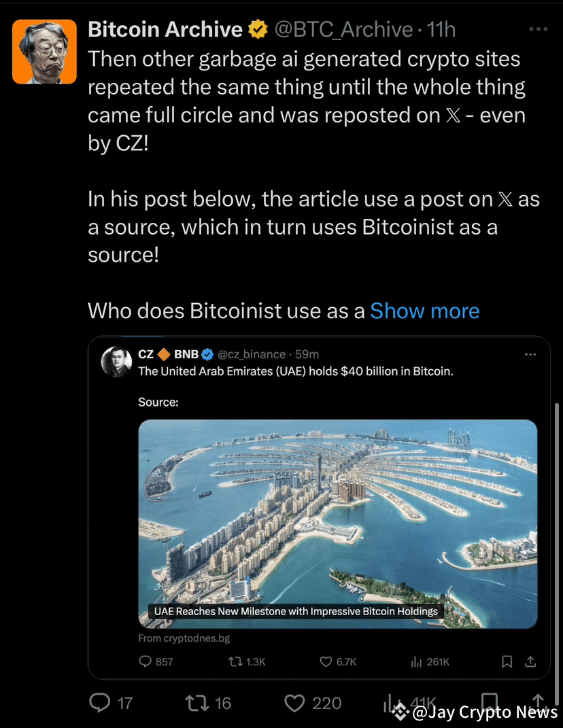The width and height of the screenshot is (563, 728).
Task: Reply to CZ's post with 857 replies
Action: (x=146, y=661)
